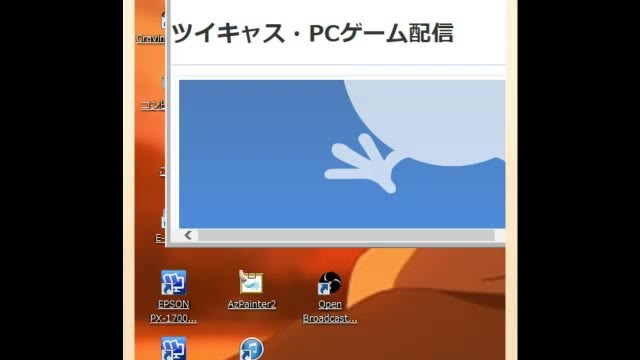Click the AzPainter2 text label

tap(252, 304)
